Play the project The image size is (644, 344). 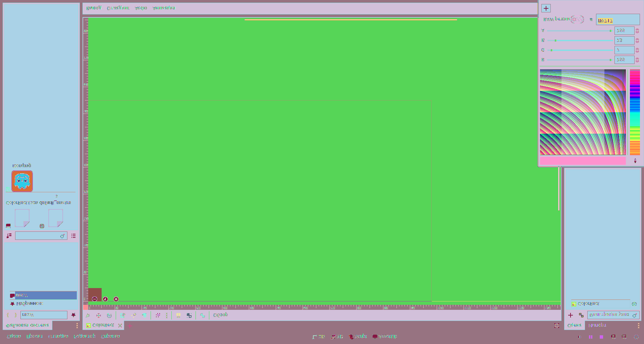[579, 337]
